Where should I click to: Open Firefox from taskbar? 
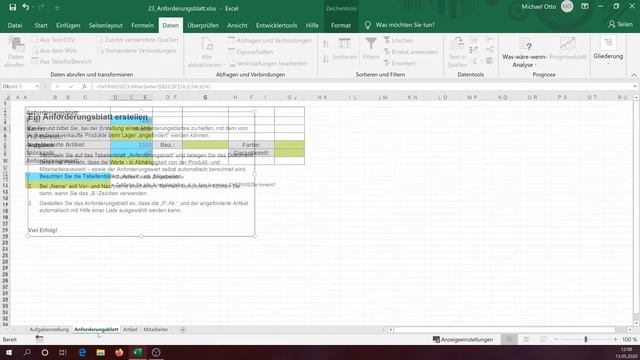119,352
